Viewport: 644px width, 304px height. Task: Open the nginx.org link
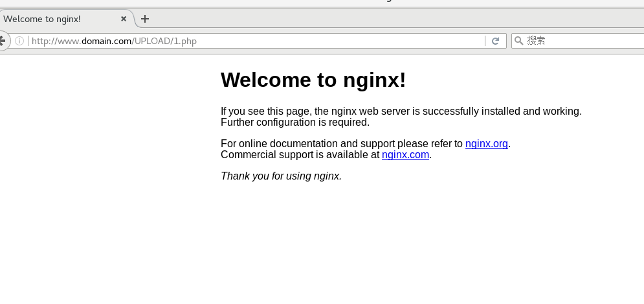pos(486,143)
